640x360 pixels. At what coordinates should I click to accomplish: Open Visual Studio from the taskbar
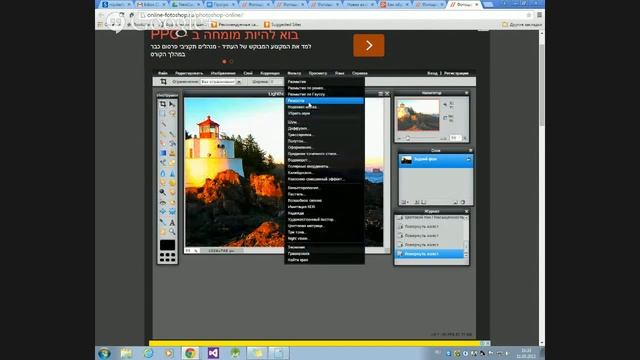[x=213, y=353]
